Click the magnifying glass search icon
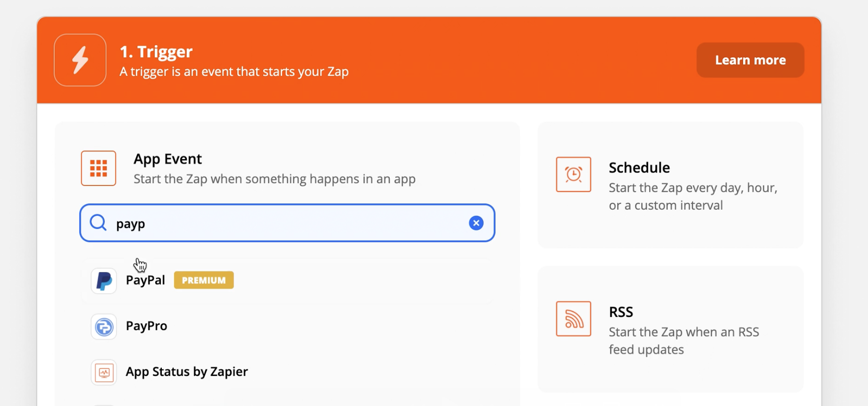Image resolution: width=868 pixels, height=406 pixels. coord(98,222)
